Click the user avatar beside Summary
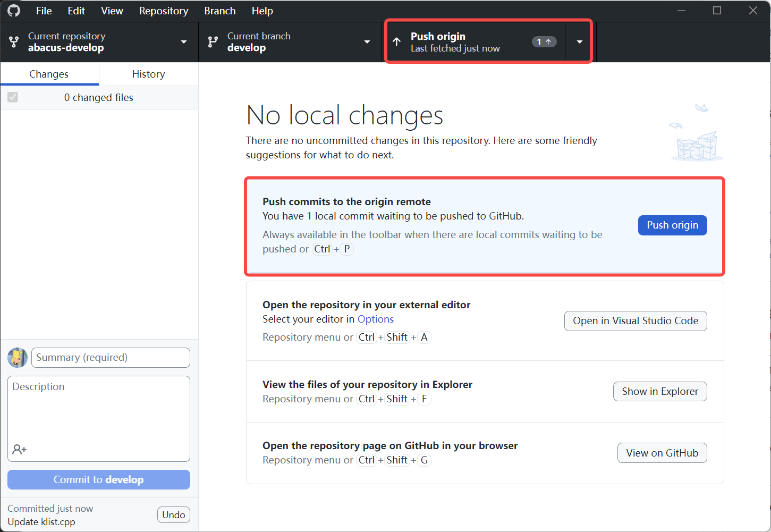 coord(18,358)
